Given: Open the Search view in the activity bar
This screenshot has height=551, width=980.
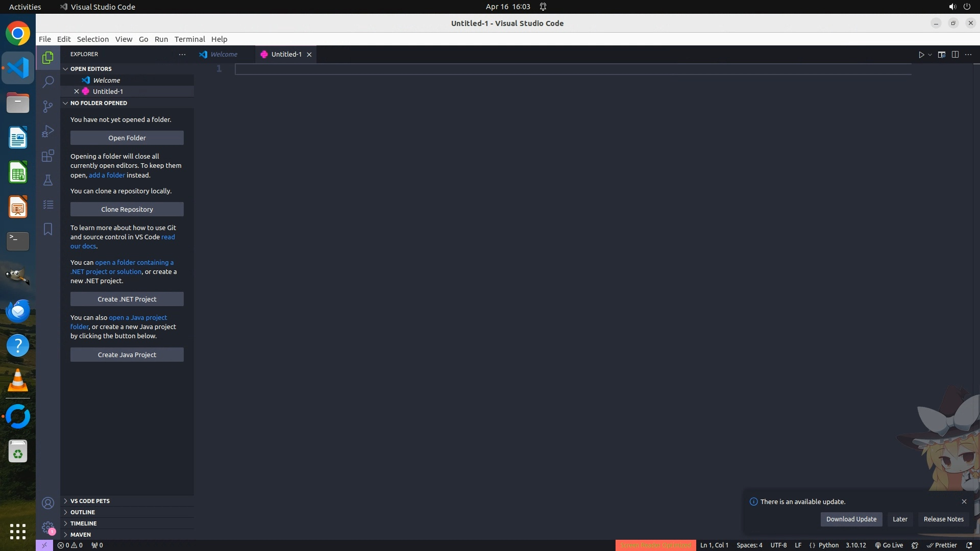Looking at the screenshot, I should (x=48, y=82).
